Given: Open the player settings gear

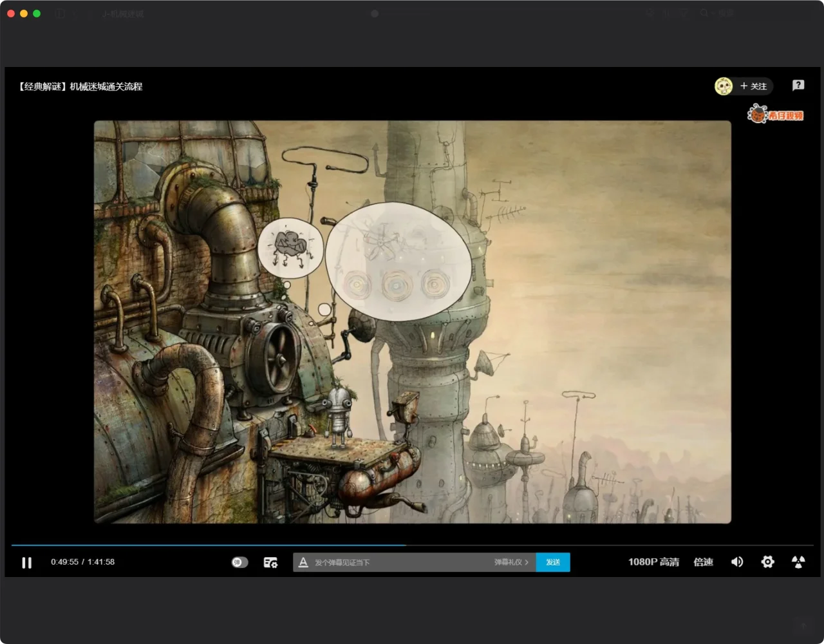Looking at the screenshot, I should [x=767, y=562].
